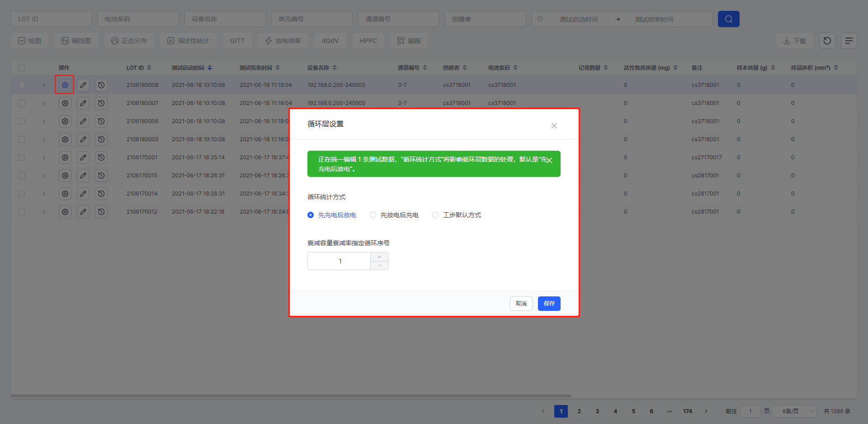The width and height of the screenshot is (868, 424).
Task: Expand row details for LOT 2106170014
Action: 44,194
